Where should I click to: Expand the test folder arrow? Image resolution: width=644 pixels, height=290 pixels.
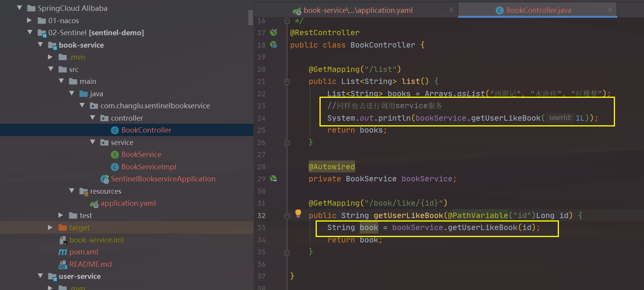pyautogui.click(x=61, y=215)
